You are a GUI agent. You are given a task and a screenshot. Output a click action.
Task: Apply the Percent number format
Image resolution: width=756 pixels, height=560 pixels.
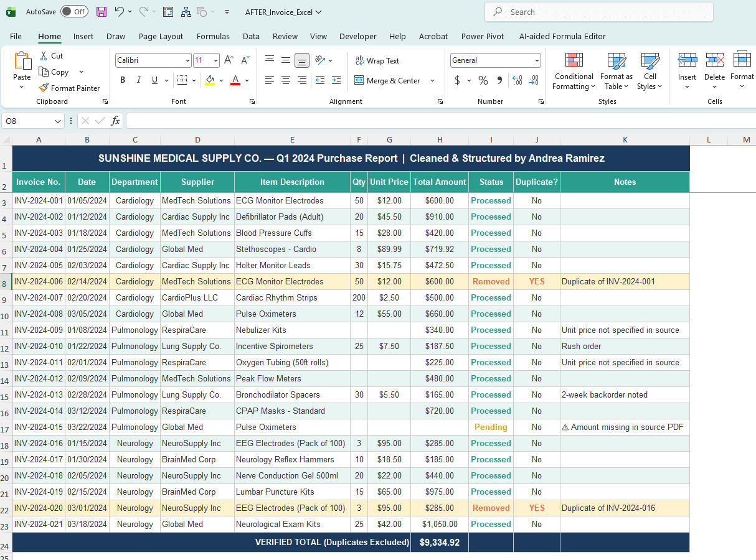click(483, 81)
